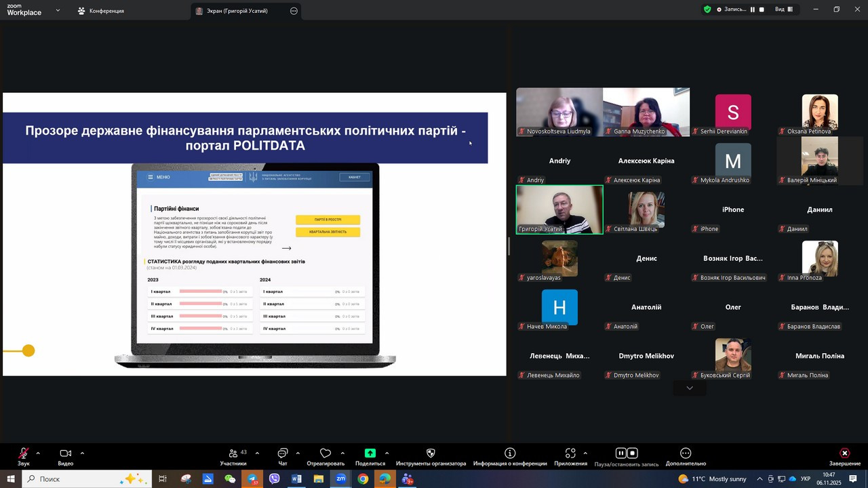Image resolution: width=868 pixels, height=488 pixels.
Task: Expand video options arrow next to Видео
Action: click(82, 453)
